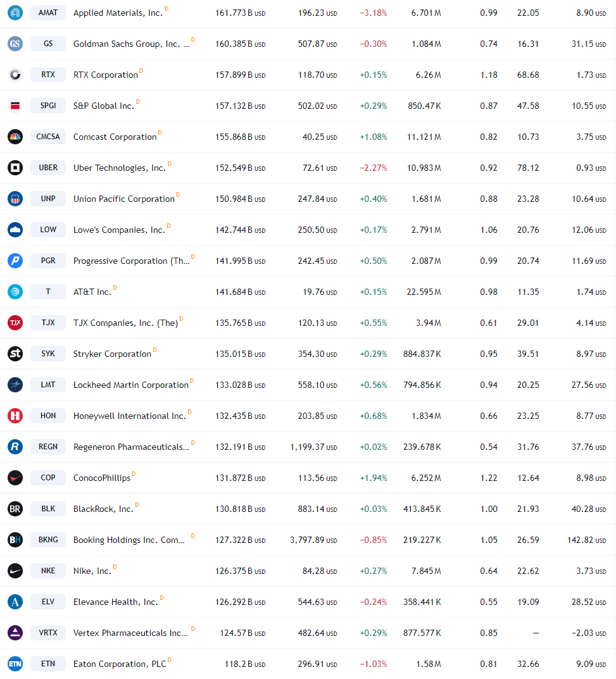Click the RTX Corporation logo icon
The height and width of the screenshot is (679, 616).
click(15, 75)
